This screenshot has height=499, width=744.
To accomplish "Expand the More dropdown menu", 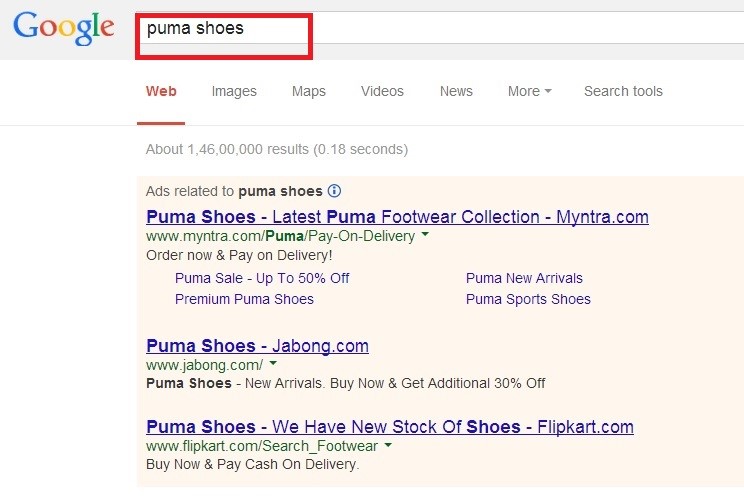I will pos(530,91).
